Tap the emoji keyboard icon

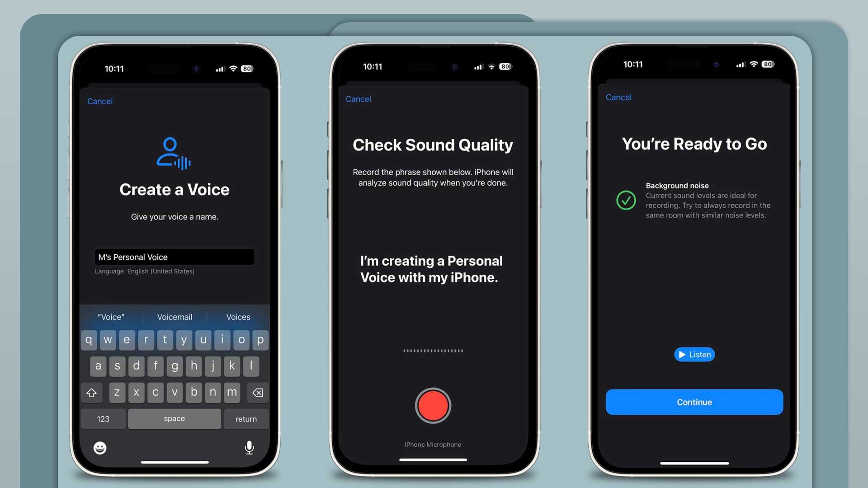99,447
